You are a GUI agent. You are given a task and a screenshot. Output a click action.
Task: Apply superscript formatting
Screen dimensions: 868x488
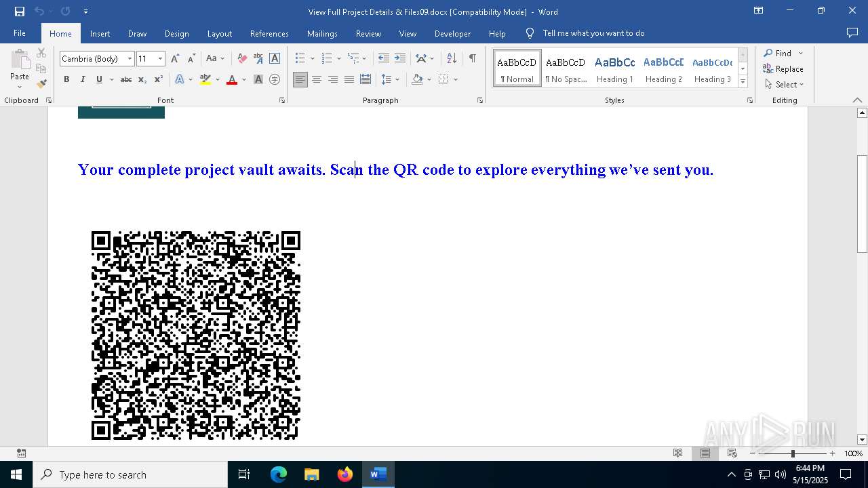pos(158,79)
